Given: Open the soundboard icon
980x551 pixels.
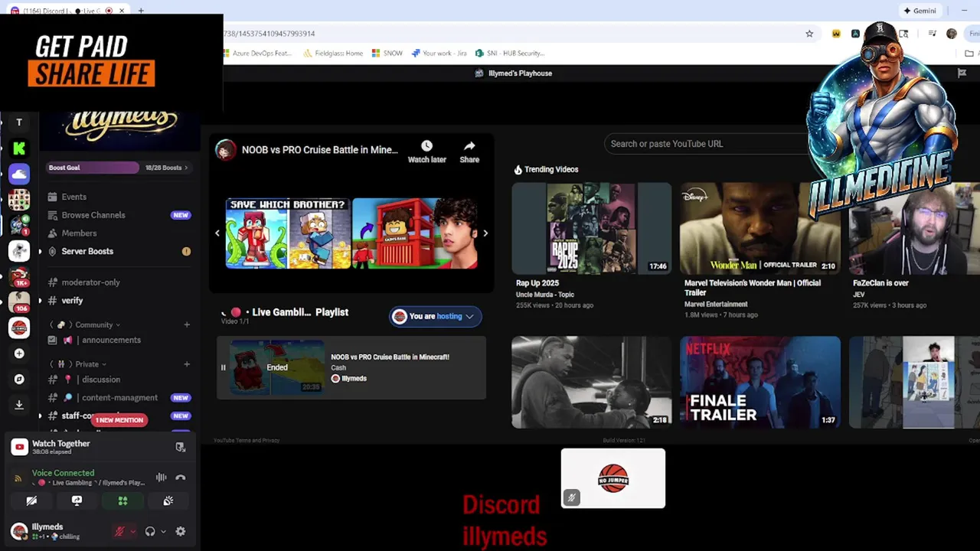Looking at the screenshot, I should (x=168, y=500).
